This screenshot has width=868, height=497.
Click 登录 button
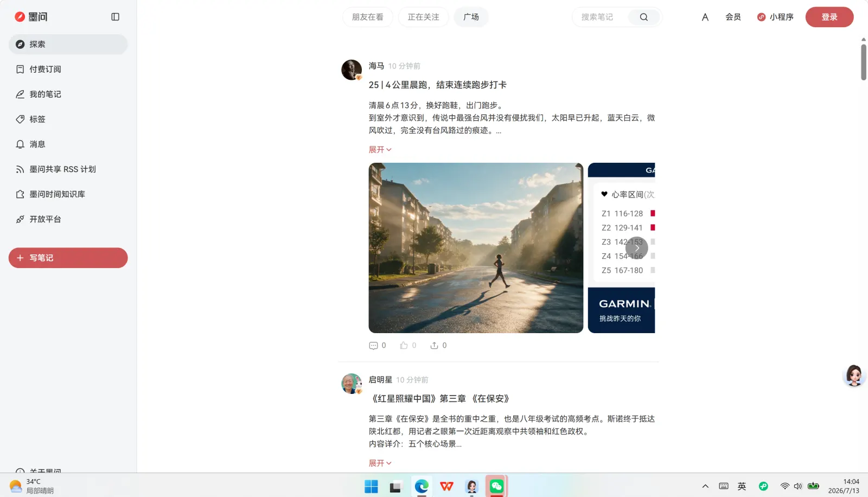tap(829, 17)
